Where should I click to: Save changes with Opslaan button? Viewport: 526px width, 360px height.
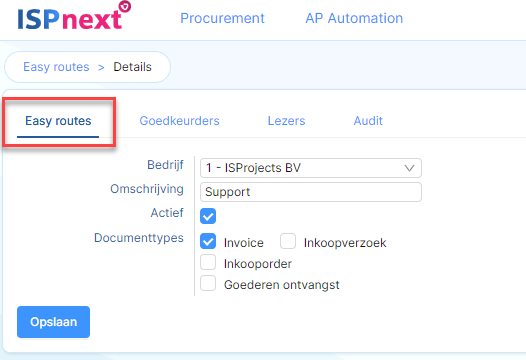53,322
